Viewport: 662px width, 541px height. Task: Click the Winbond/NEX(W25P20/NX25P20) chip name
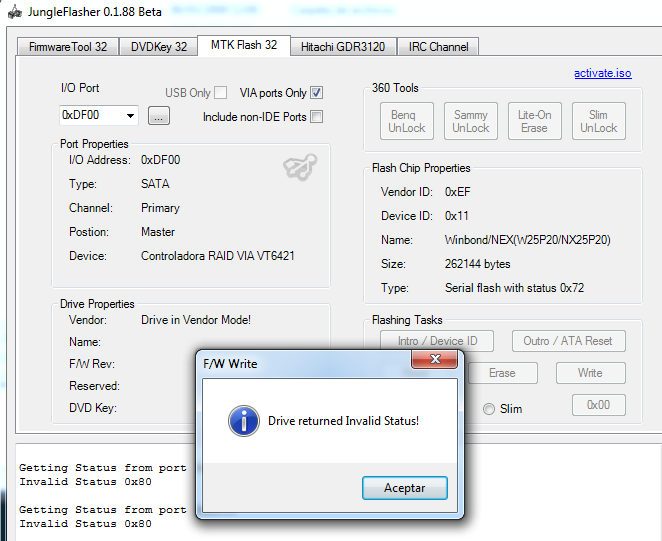[x=527, y=240]
